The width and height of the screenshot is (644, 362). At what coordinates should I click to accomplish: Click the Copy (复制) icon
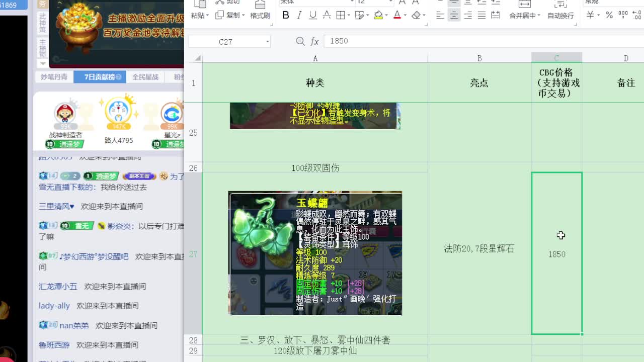pos(219,15)
